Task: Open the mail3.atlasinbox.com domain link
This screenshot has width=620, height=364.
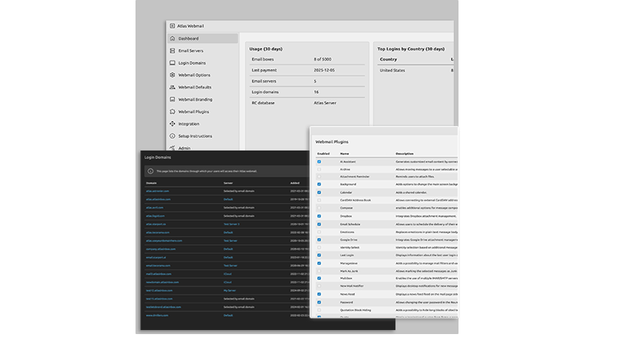Action: [x=158, y=274]
